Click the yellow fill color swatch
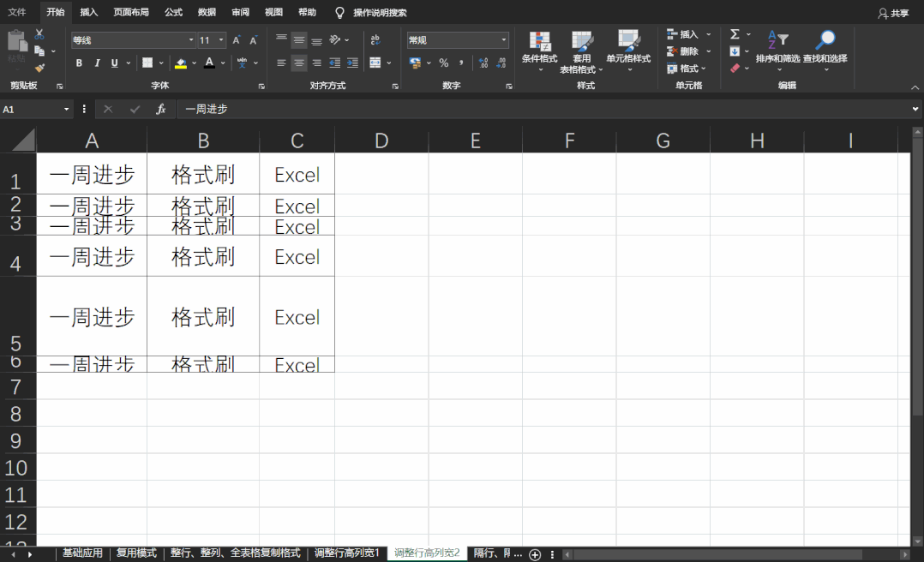 [x=181, y=66]
